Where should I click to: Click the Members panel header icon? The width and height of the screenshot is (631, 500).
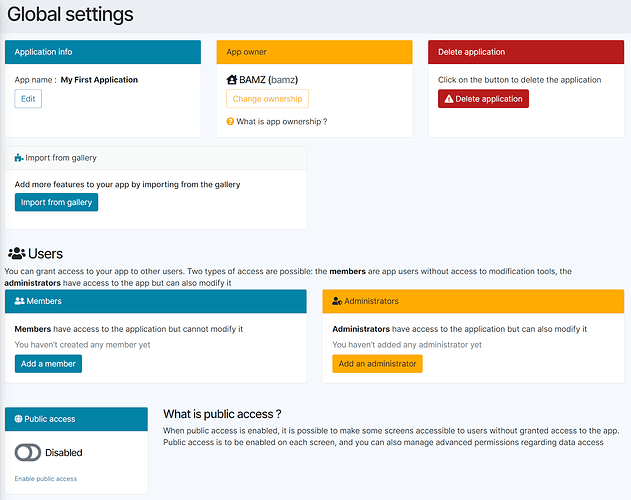pos(19,301)
